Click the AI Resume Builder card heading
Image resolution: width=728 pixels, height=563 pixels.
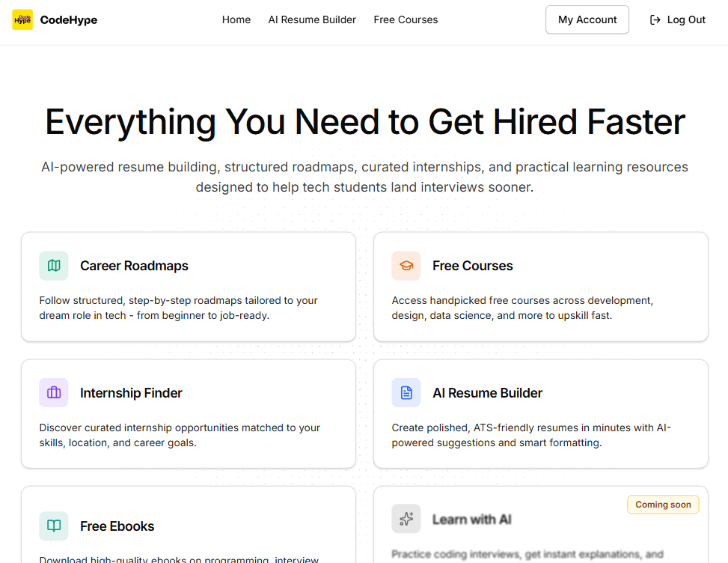(x=487, y=393)
